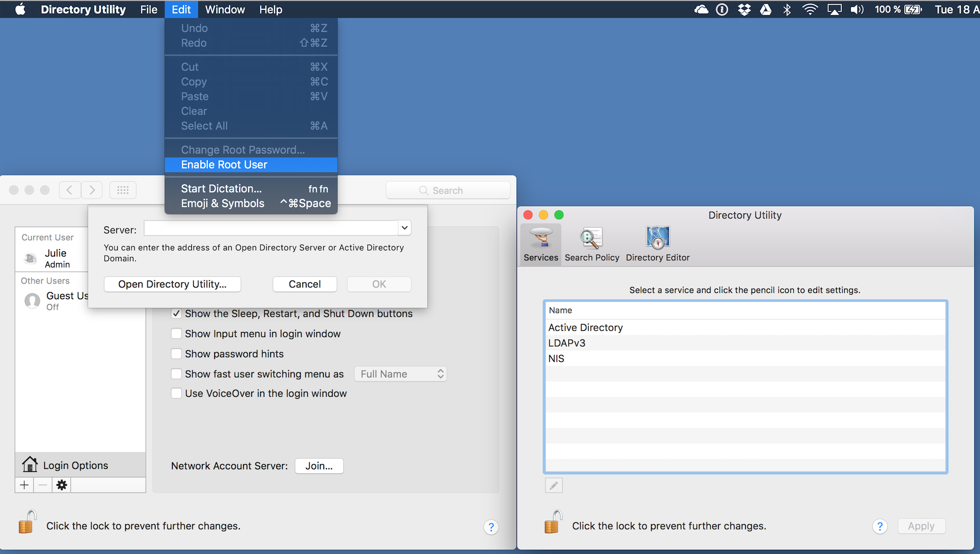This screenshot has width=980, height=554.
Task: Choose Enable Root User
Action: coord(251,165)
